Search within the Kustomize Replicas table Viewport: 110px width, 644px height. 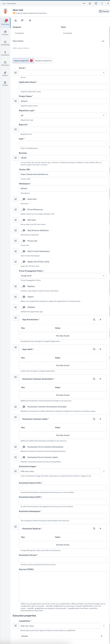pyautogui.click(x=94, y=529)
